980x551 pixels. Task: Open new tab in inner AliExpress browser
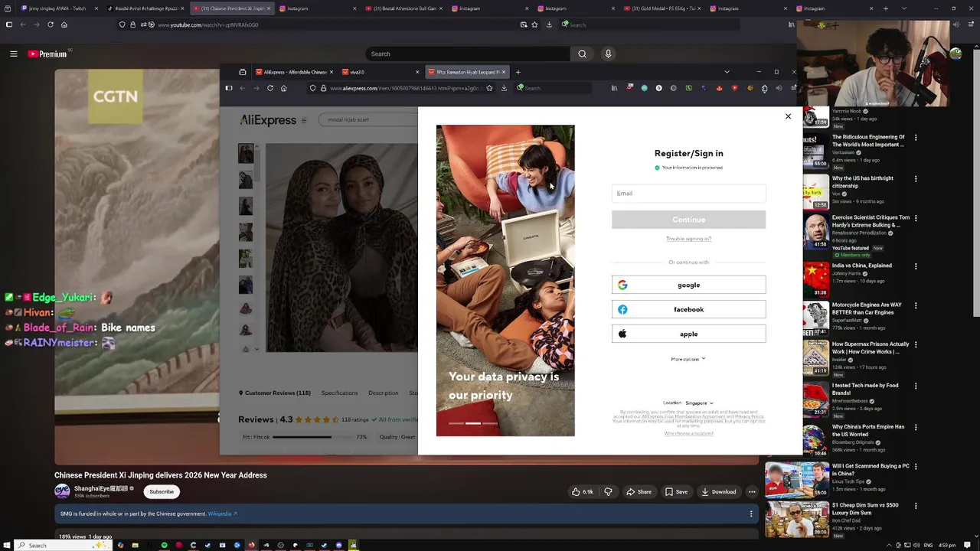coord(518,72)
